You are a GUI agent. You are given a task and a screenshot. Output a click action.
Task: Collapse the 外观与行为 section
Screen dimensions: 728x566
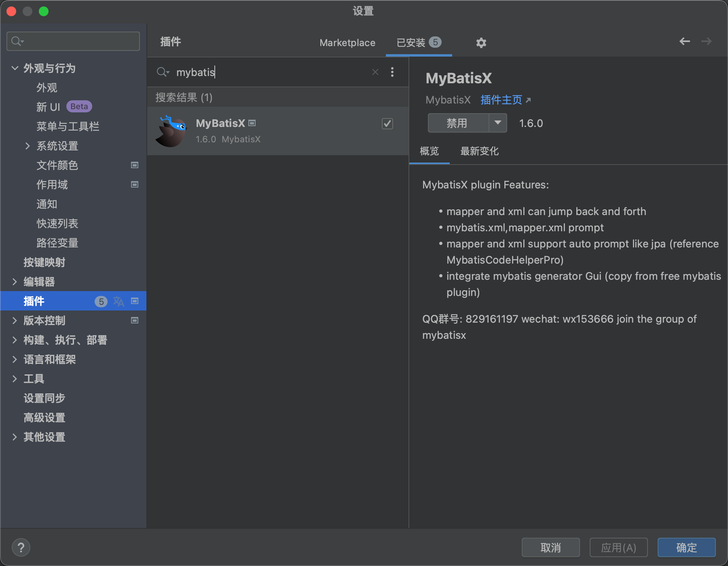pyautogui.click(x=15, y=68)
